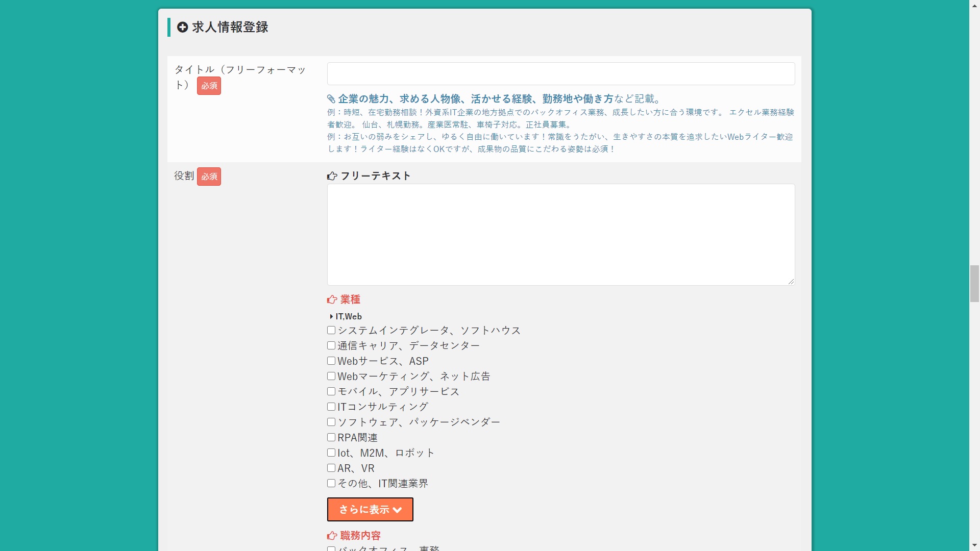Click the 求人情報登録 heading text
This screenshot has height=551, width=980.
(x=230, y=27)
